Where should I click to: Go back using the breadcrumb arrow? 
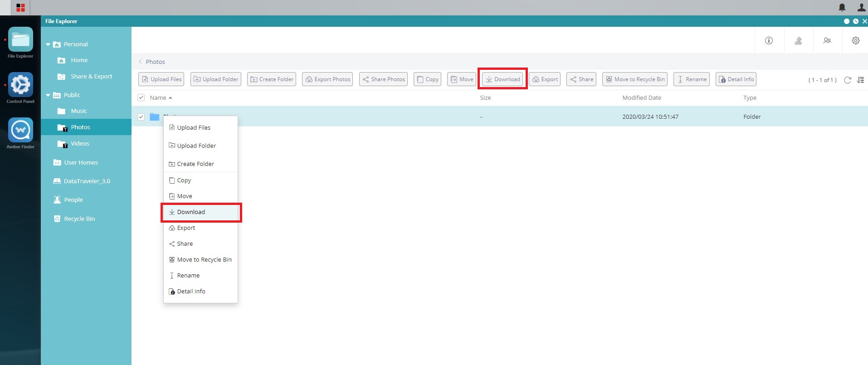(x=140, y=62)
